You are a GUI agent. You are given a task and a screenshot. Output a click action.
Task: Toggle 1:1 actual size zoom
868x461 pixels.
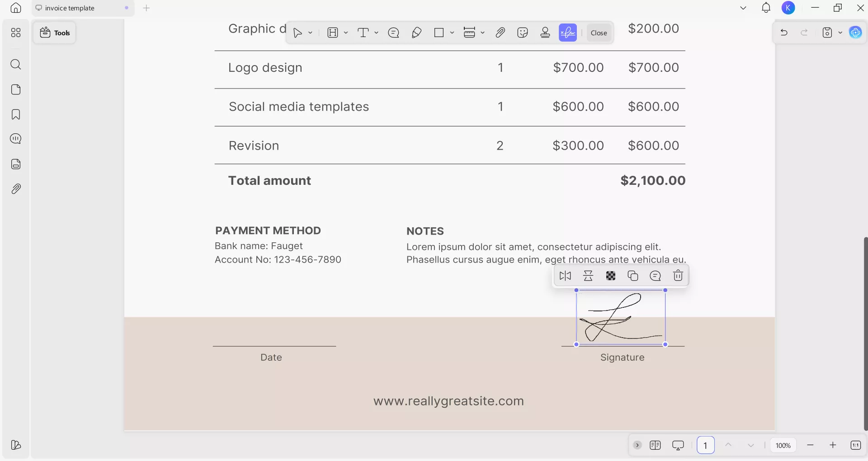[x=856, y=445]
